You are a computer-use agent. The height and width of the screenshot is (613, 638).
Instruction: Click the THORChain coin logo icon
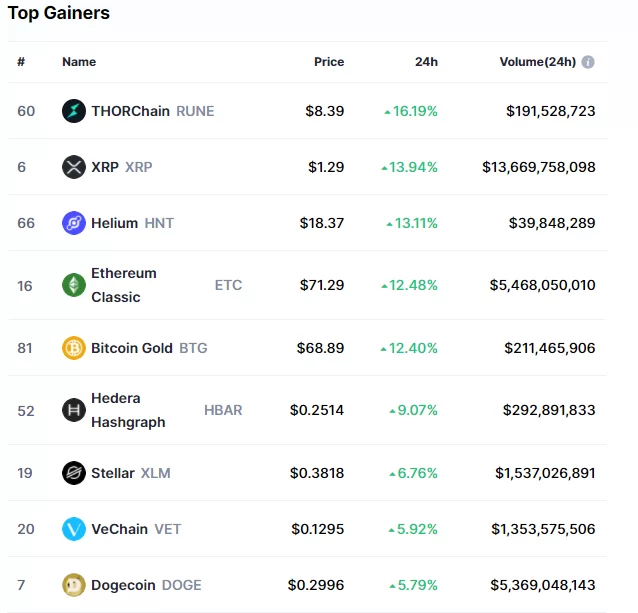(x=74, y=111)
